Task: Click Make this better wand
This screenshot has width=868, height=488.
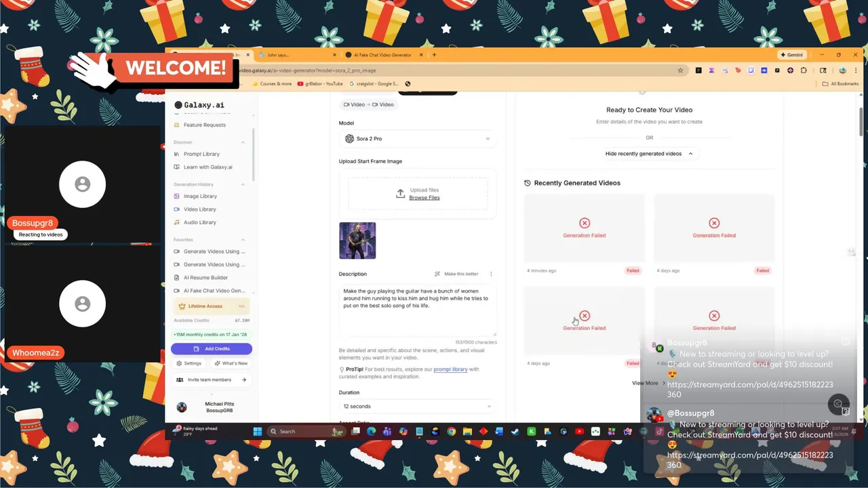Action: [x=457, y=274]
